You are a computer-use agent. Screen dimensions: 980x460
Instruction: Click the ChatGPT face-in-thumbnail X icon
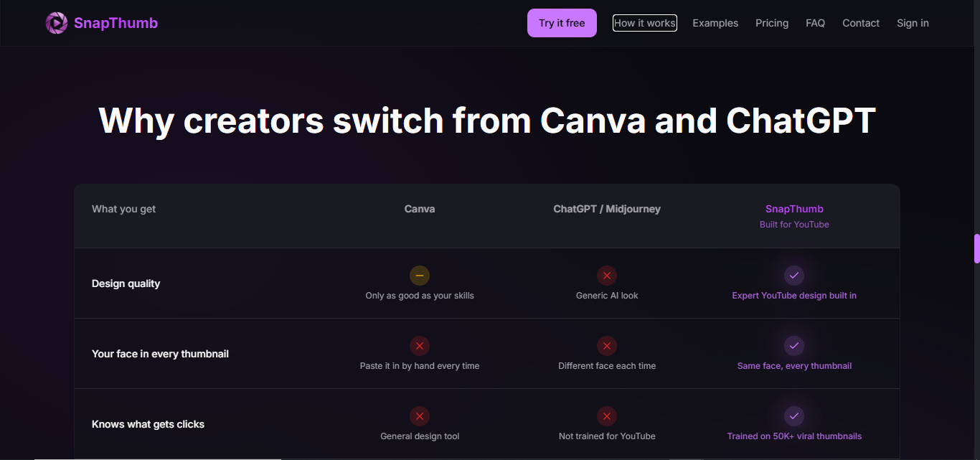coord(607,346)
